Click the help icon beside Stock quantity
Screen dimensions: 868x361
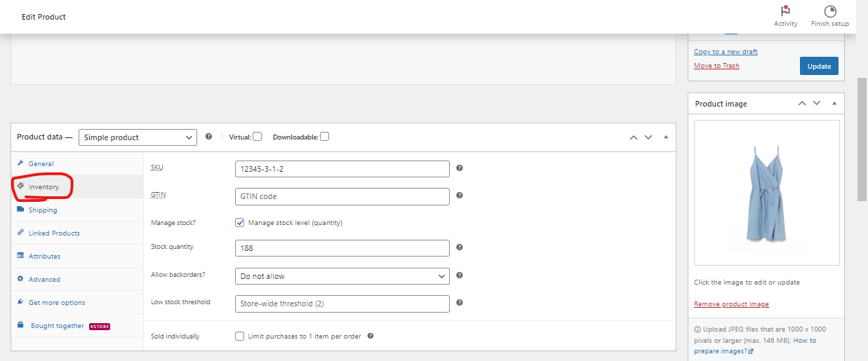[x=460, y=247]
